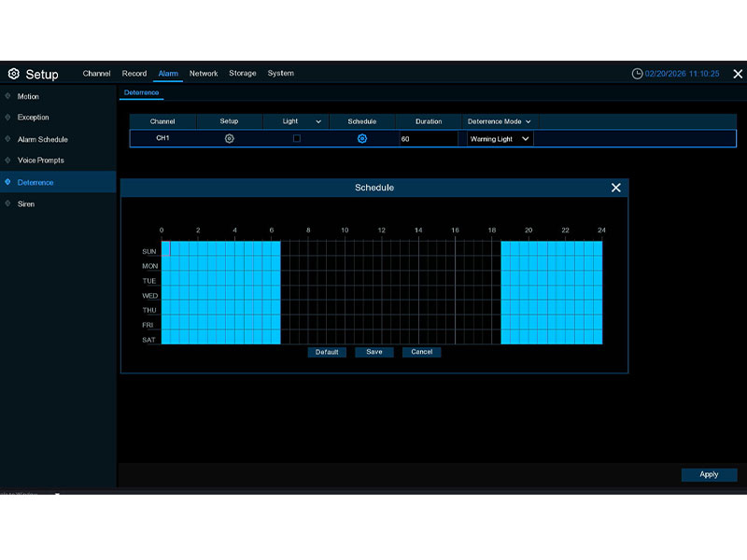The image size is (747, 560).
Task: Open the Motion settings from sidebar
Action: 28,95
